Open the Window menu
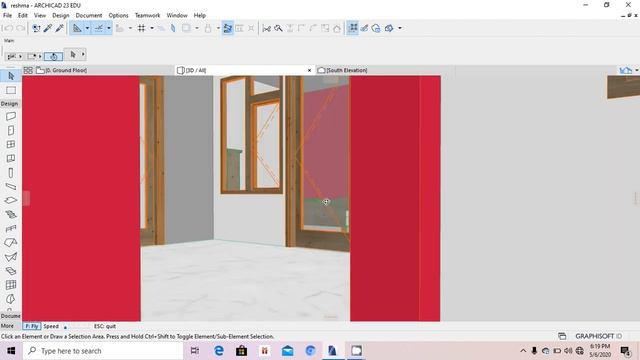Image resolution: width=640 pixels, height=360 pixels. pyautogui.click(x=177, y=15)
